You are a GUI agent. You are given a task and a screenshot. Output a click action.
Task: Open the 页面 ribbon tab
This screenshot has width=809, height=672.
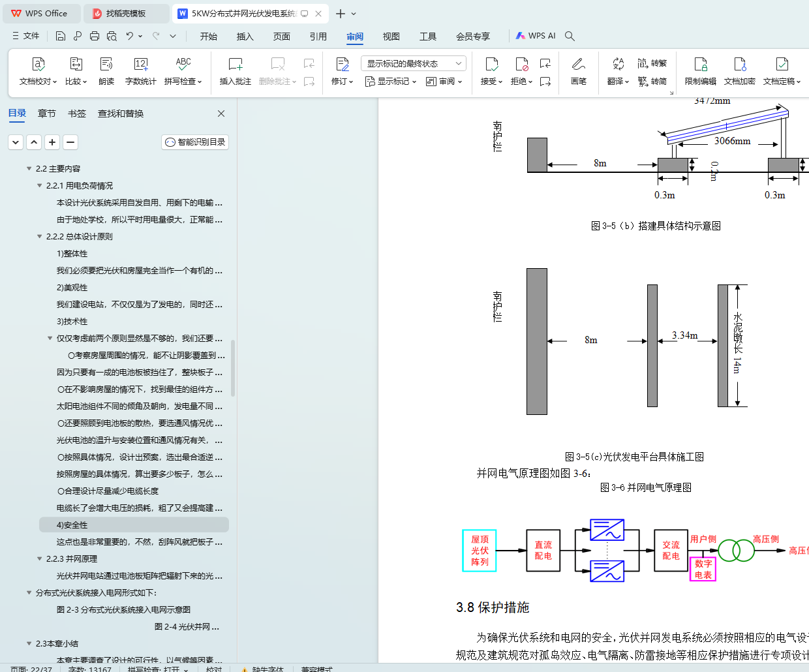coord(282,36)
